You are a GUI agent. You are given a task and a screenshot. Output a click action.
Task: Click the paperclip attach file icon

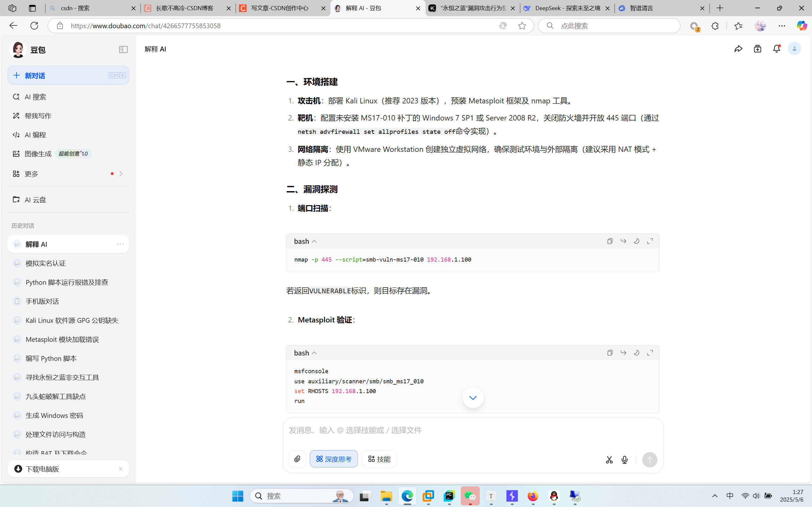[x=297, y=459]
